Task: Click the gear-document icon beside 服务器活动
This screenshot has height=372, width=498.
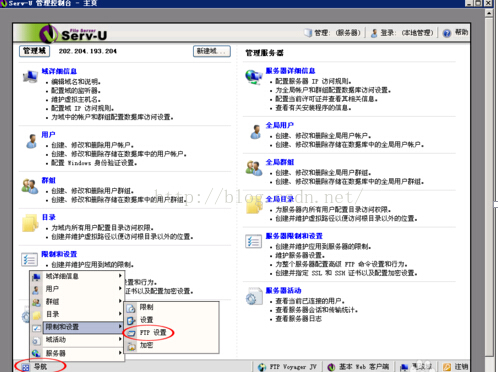Action: pyautogui.click(x=254, y=296)
